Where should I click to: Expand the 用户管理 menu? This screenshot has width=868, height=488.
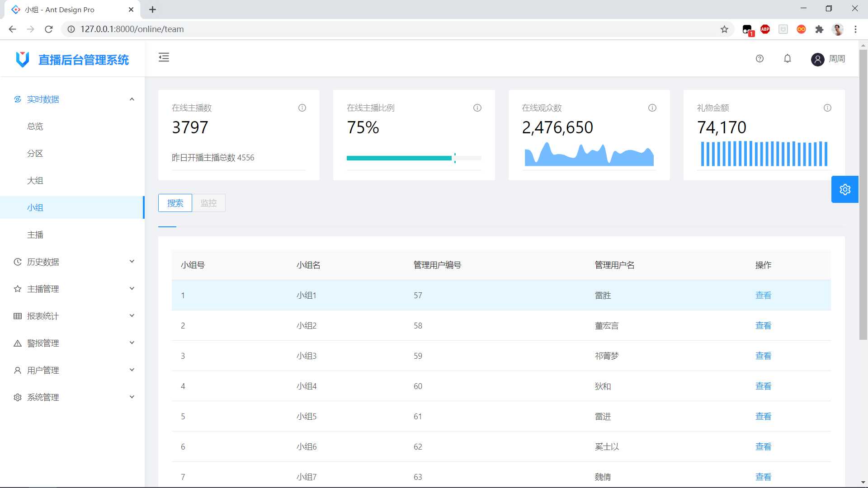click(72, 371)
